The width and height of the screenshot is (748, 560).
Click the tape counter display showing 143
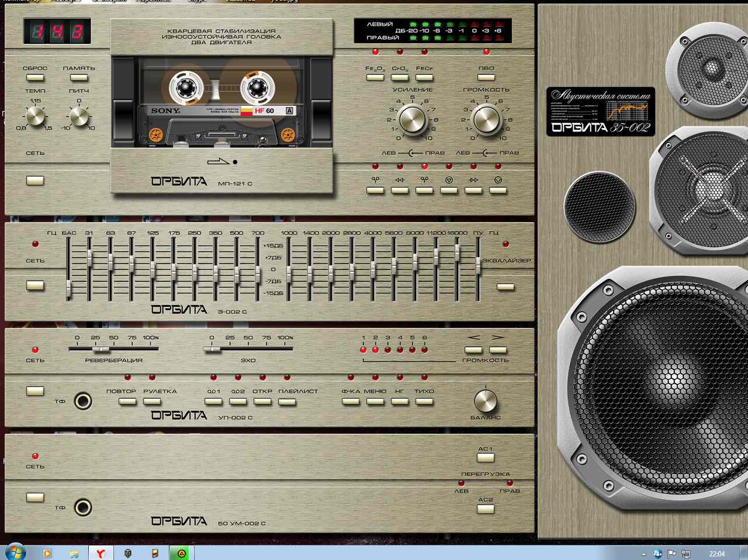tap(57, 32)
